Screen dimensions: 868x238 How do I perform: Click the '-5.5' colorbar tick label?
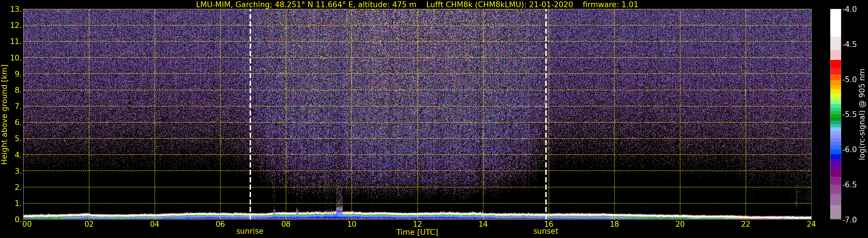[x=850, y=115]
